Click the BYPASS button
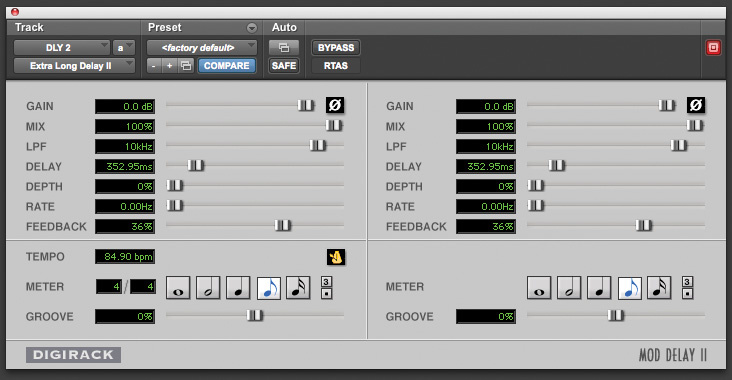 [336, 48]
